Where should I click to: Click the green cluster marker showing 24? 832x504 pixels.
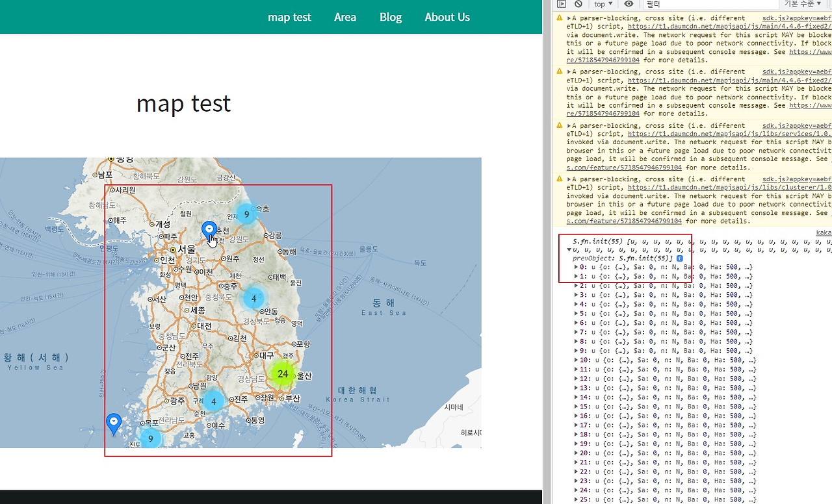pyautogui.click(x=283, y=374)
